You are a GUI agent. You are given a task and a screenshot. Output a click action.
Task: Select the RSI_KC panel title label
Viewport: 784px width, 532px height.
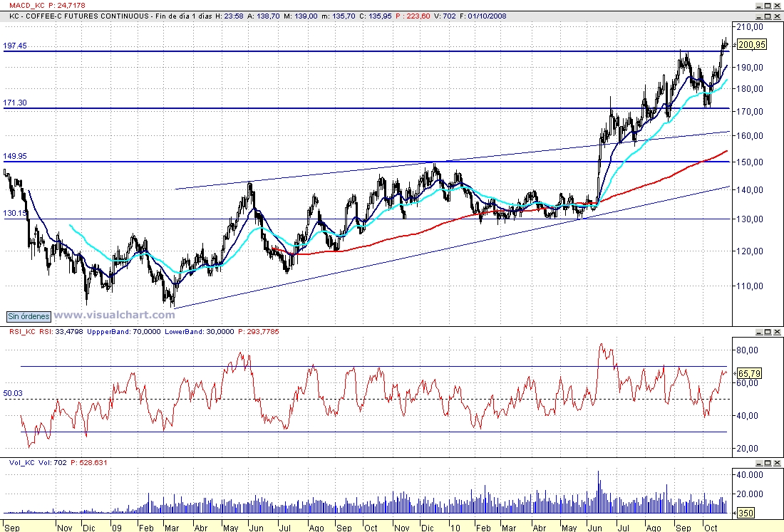(x=23, y=332)
